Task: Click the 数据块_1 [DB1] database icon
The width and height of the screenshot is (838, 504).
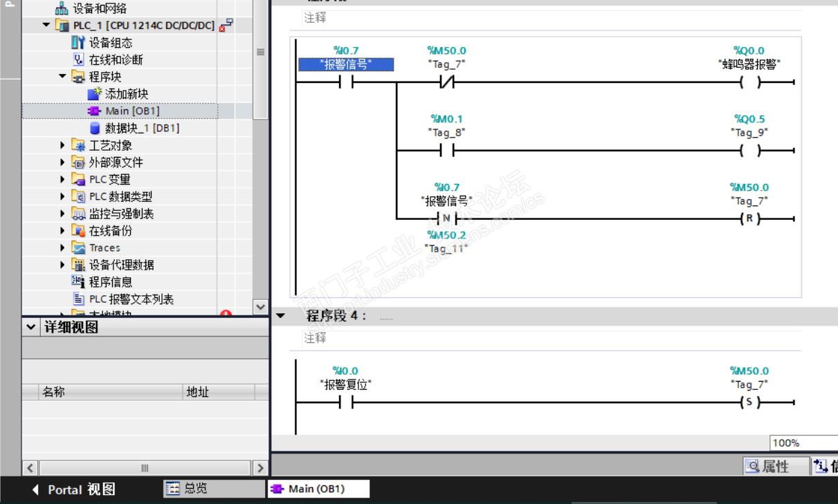Action: [x=95, y=128]
